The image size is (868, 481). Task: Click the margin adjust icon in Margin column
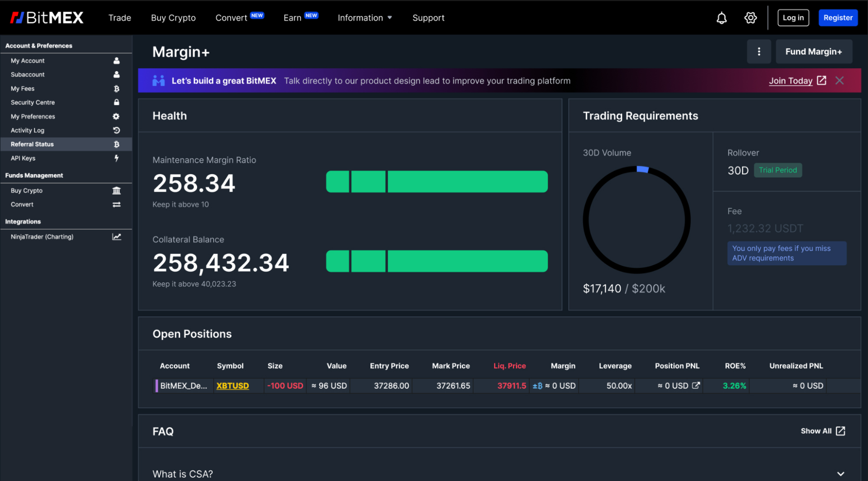(537, 385)
